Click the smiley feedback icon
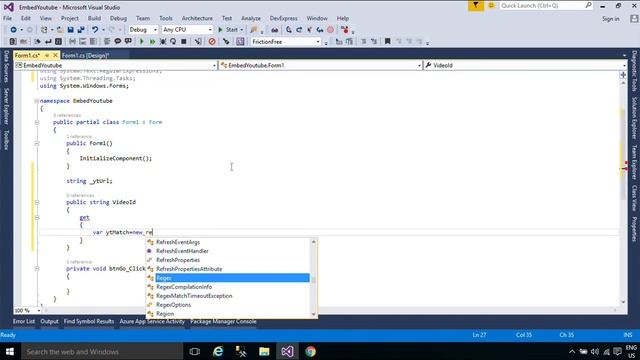 (x=491, y=6)
